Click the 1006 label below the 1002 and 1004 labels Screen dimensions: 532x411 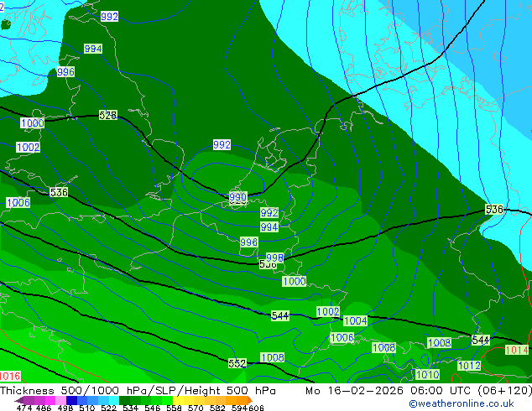pos(342,338)
